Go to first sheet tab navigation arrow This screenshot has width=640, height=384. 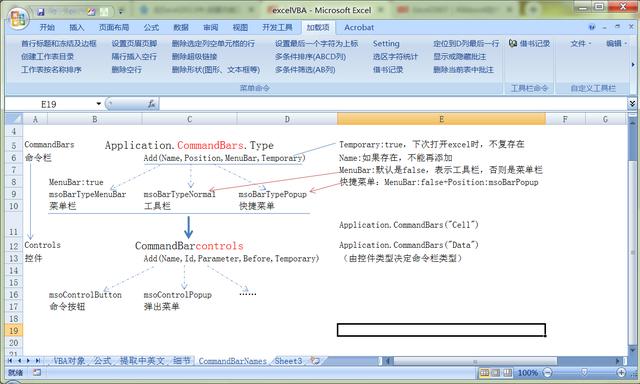point(10,361)
